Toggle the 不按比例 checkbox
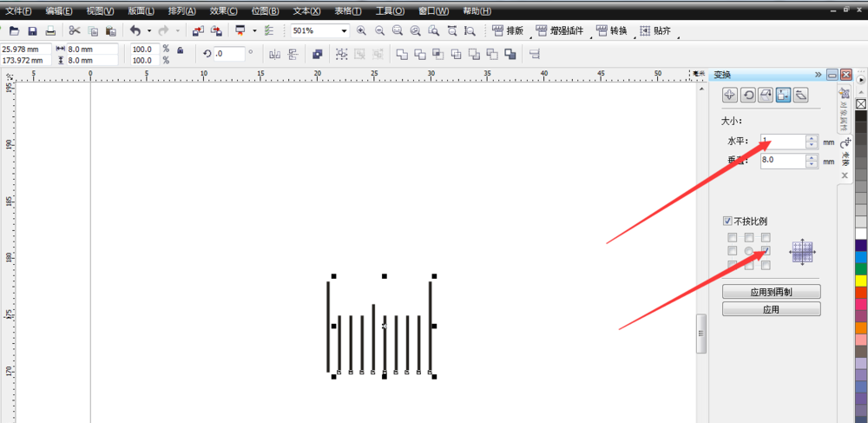This screenshot has height=423, width=868. [728, 221]
